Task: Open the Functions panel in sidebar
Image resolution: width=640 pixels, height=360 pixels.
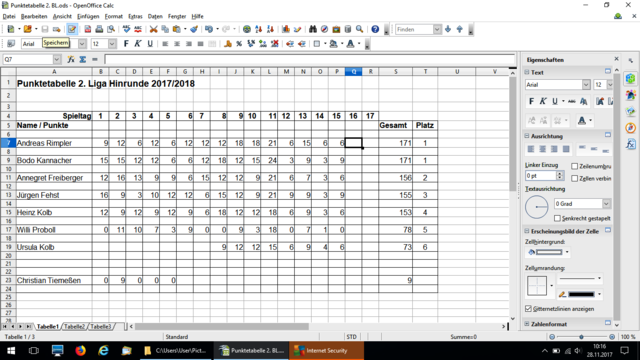Action: pyautogui.click(x=631, y=144)
